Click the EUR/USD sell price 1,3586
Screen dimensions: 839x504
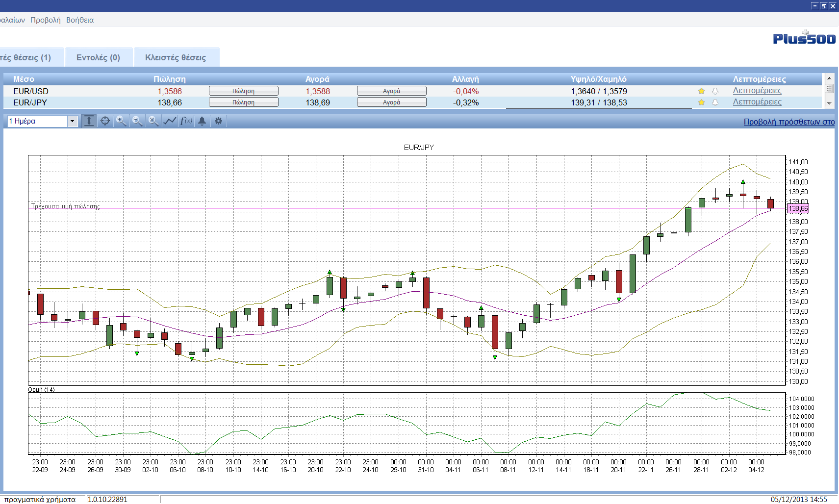point(170,91)
